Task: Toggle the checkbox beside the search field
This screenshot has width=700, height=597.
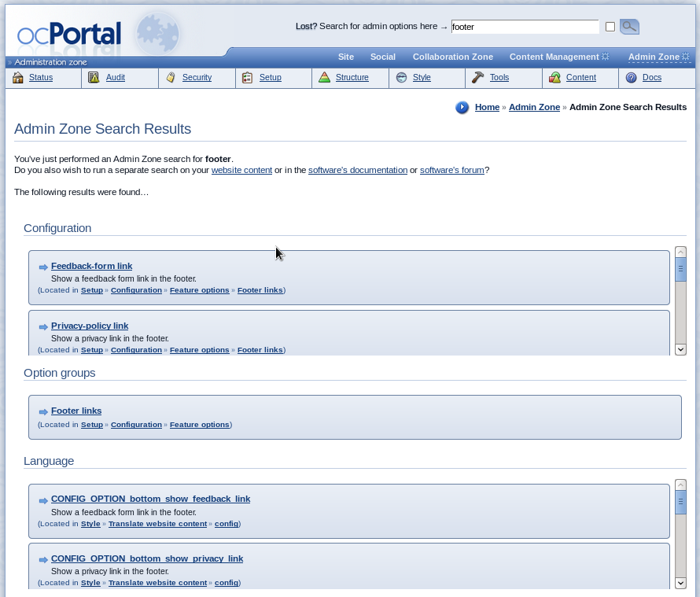Action: 610,27
